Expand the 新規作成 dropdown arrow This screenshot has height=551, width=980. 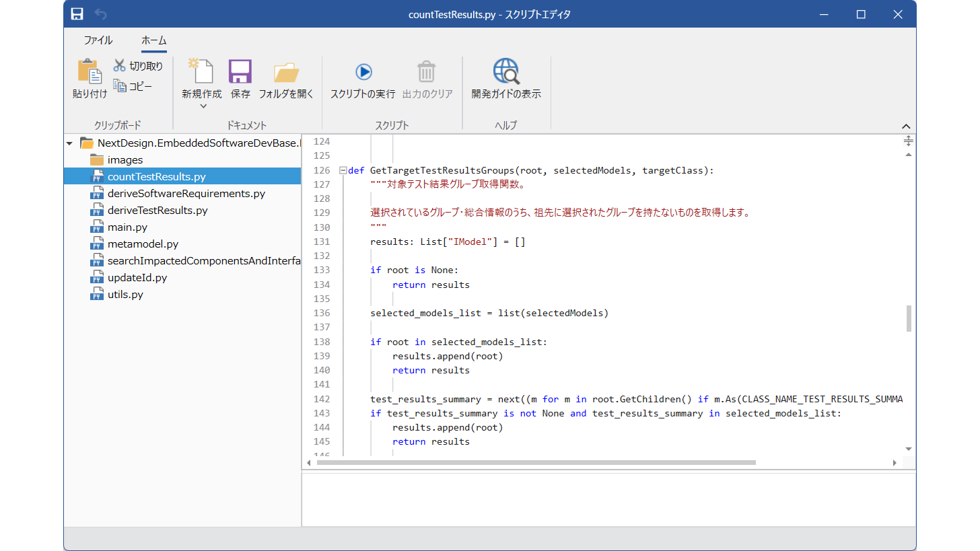tap(203, 106)
